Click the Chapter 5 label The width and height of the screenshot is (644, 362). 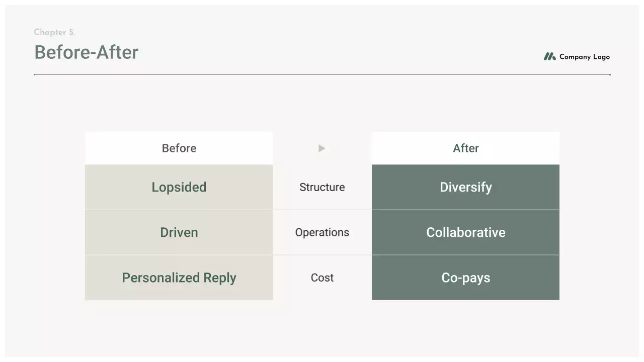(x=54, y=32)
